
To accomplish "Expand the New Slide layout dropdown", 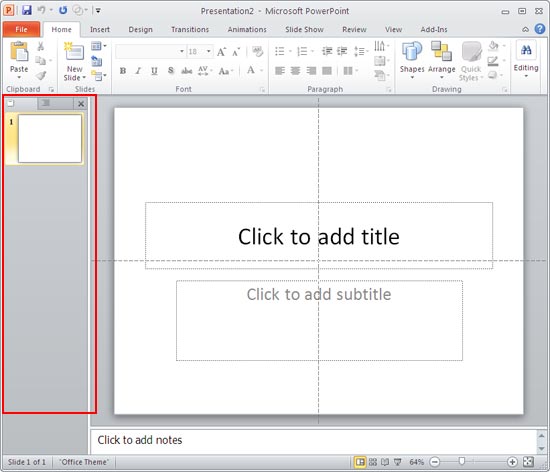I will pos(84,77).
